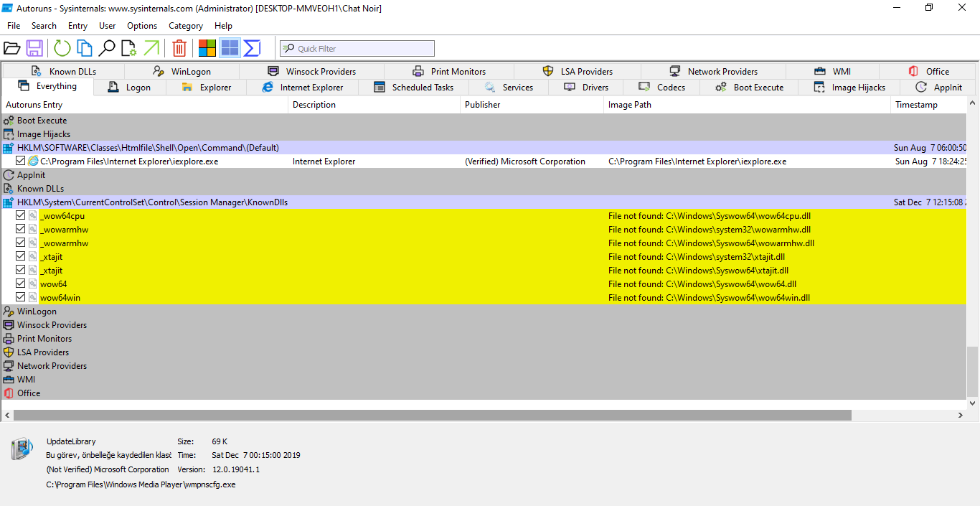Switch to the Winsock Providers tab
Screen dimensions: 980x506
click(x=312, y=71)
